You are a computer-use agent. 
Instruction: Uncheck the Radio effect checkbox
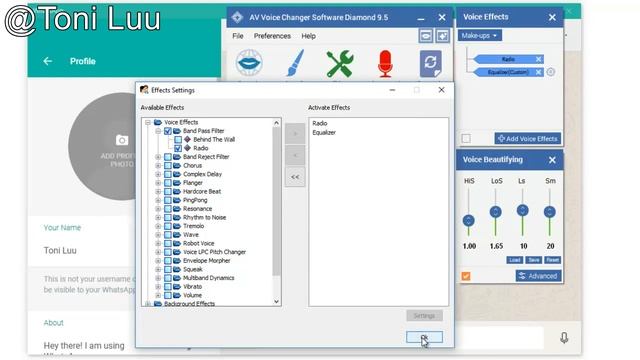178,148
